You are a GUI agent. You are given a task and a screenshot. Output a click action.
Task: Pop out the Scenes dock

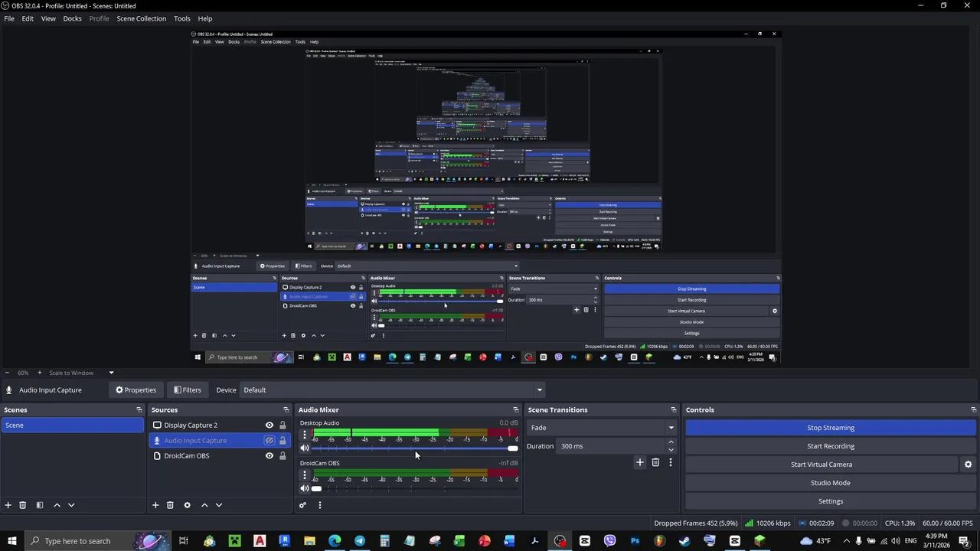(139, 410)
